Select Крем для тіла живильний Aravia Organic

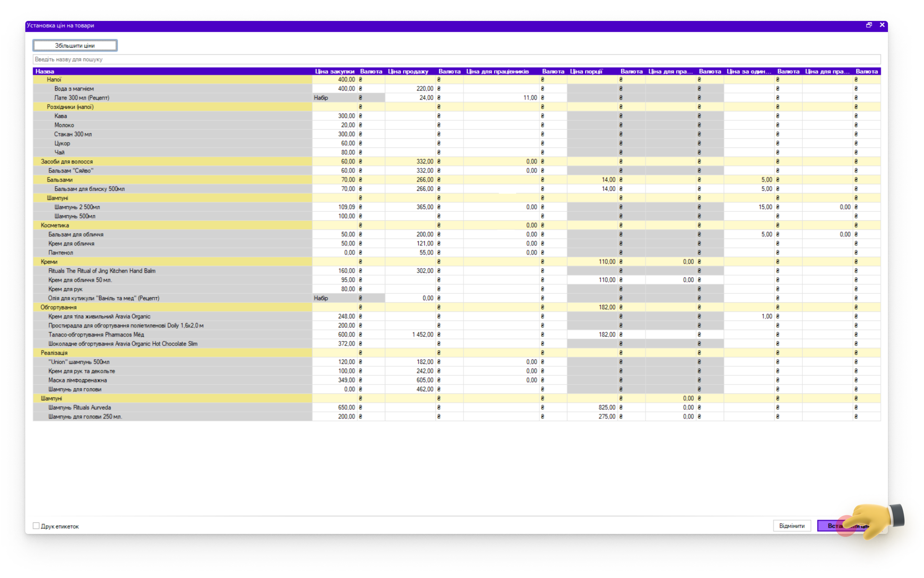click(x=99, y=316)
